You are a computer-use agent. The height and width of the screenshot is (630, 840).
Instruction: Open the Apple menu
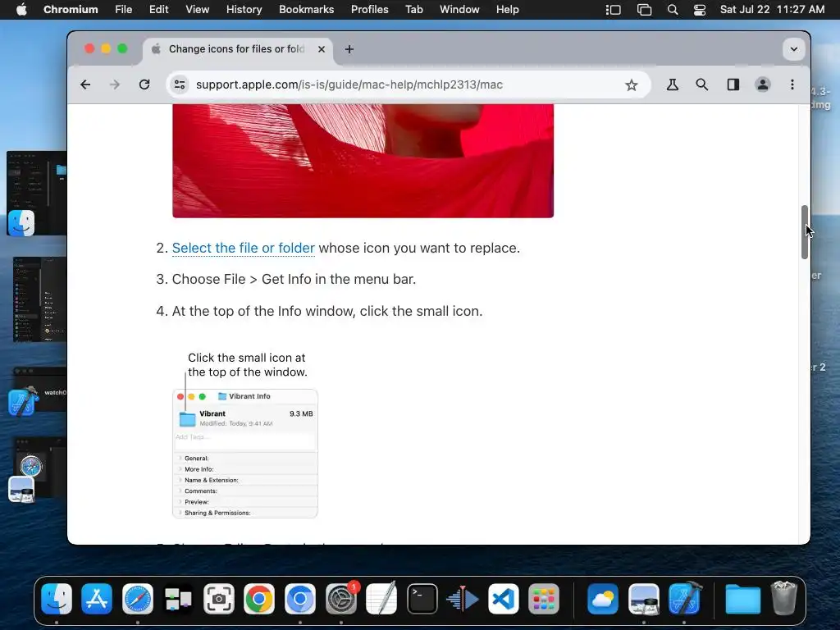(x=21, y=10)
